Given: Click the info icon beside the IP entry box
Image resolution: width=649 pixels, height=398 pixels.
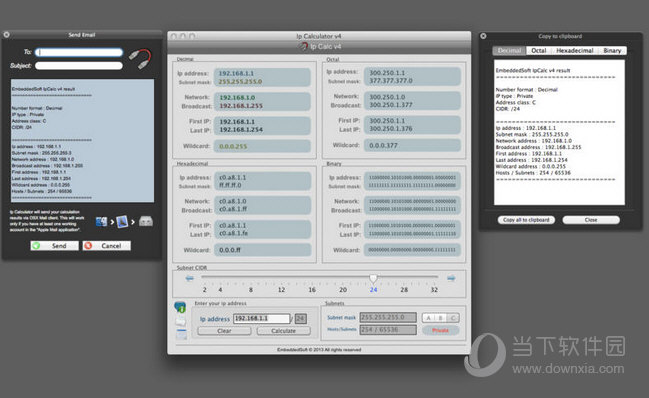Looking at the screenshot, I should click(x=180, y=307).
